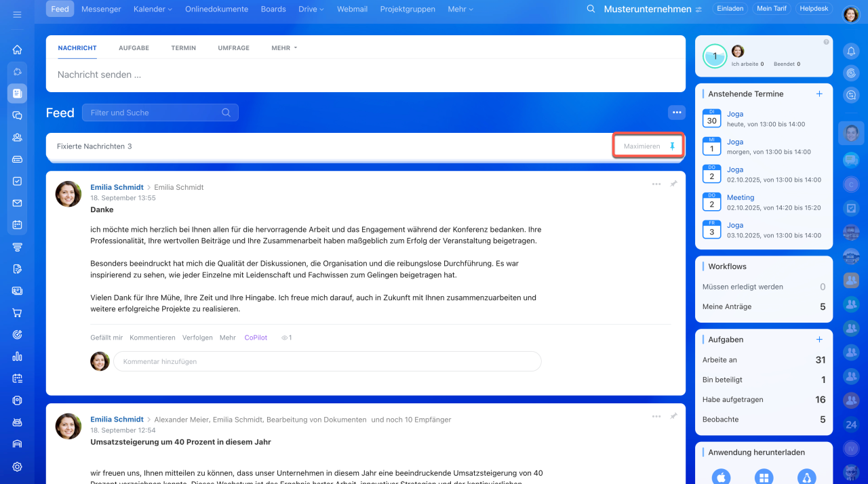Open the bar chart analytics icon
The width and height of the screenshot is (868, 484).
[17, 357]
